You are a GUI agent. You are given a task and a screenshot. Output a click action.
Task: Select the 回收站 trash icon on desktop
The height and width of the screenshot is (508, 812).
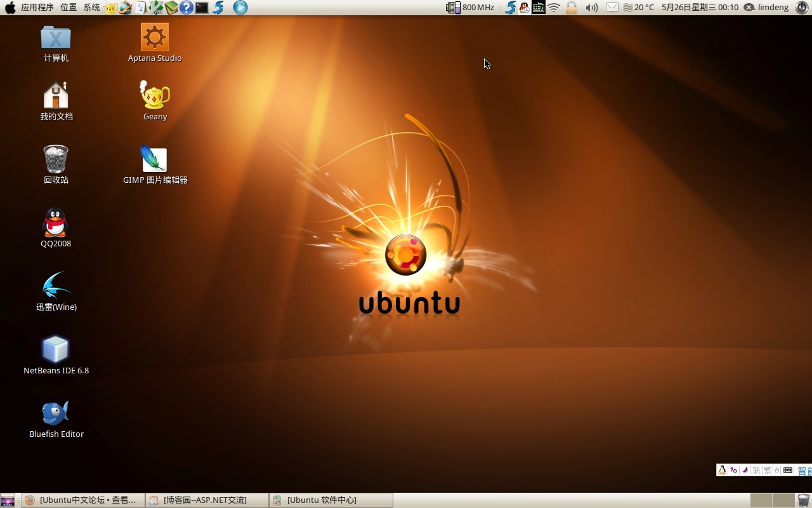point(56,165)
